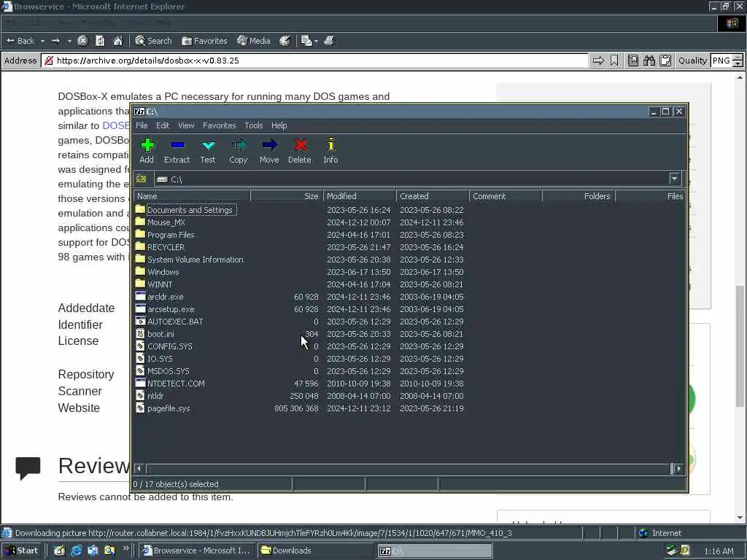Expand the quick launch overflow chevron
The height and width of the screenshot is (560, 747).
tap(125, 548)
